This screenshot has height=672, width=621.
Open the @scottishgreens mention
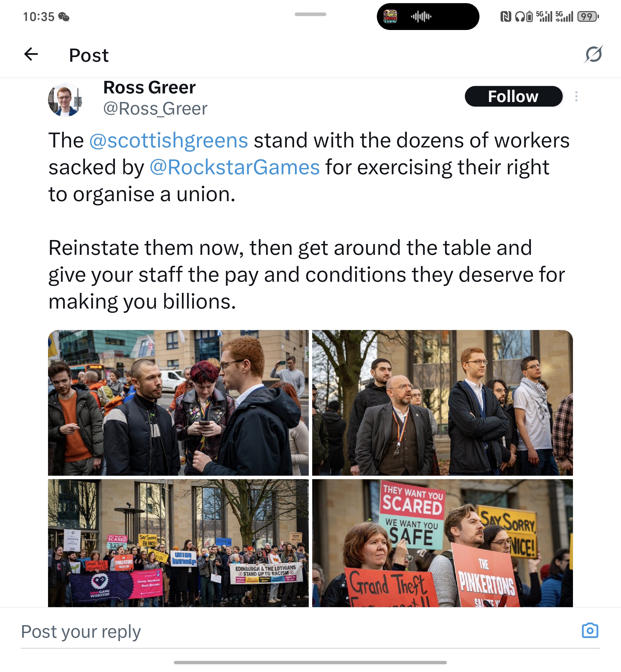168,140
